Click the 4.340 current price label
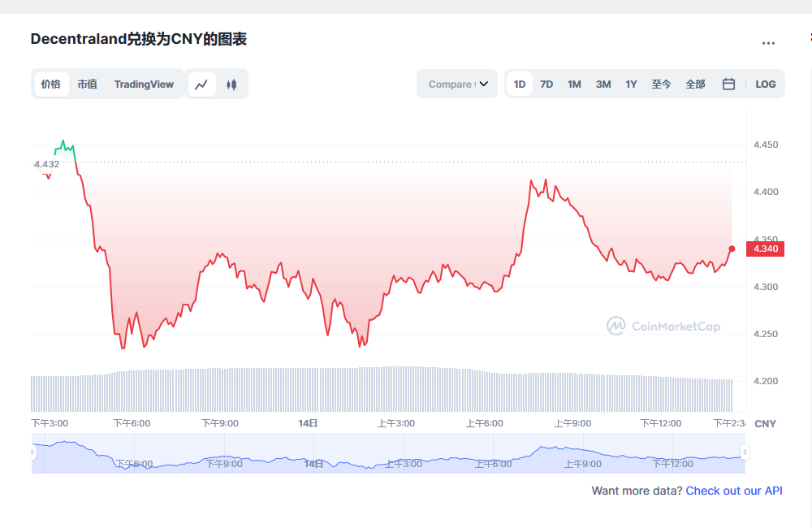Screen dimensions: 812x528 pos(766,249)
